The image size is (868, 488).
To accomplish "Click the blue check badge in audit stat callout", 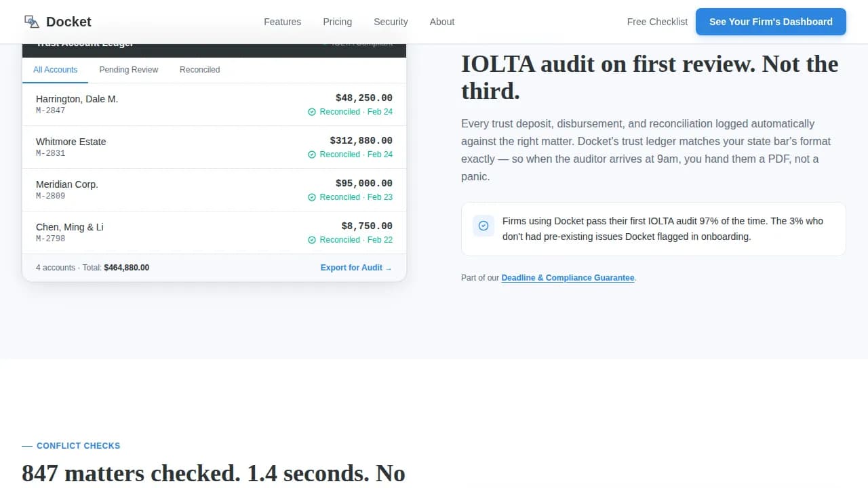I will click(484, 226).
